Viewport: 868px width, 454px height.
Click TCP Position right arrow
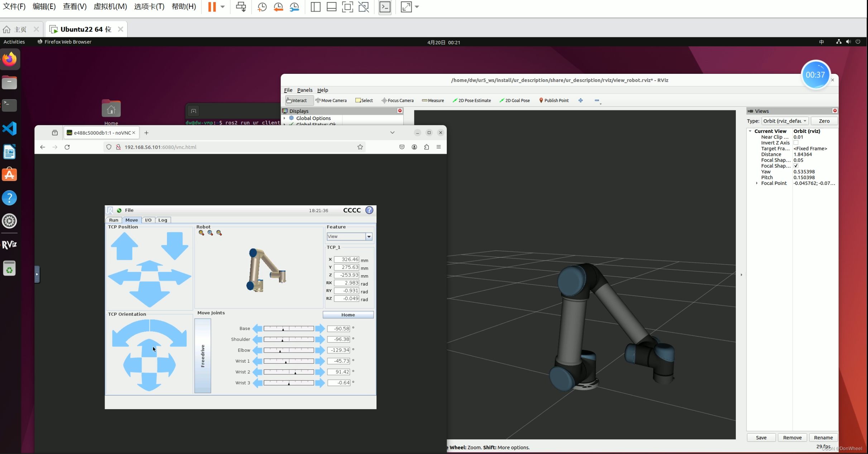[175, 277]
